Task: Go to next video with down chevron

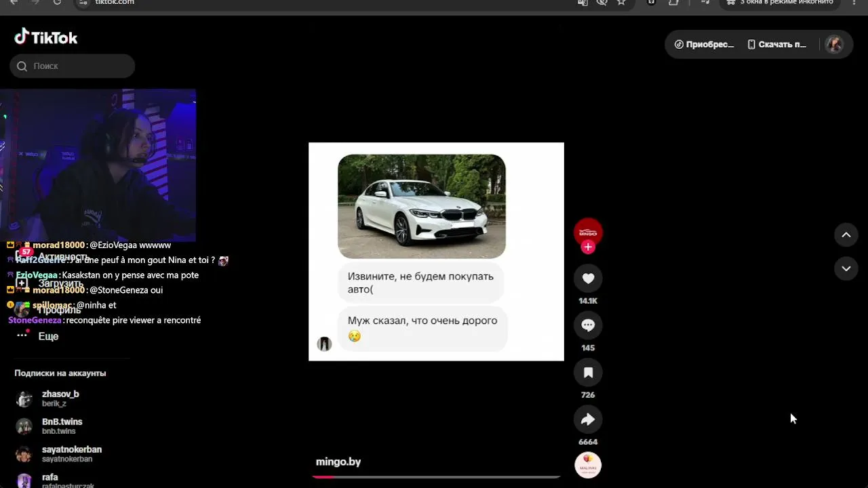Action: pos(846,268)
